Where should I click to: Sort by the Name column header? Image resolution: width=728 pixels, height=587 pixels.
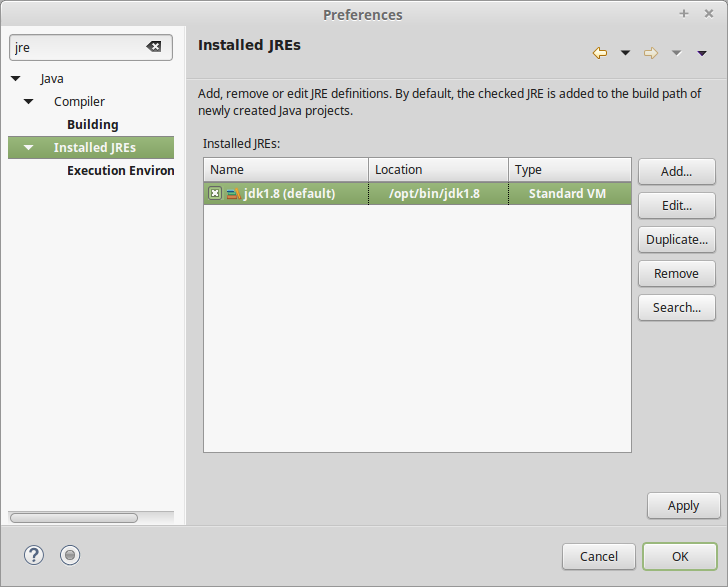click(286, 170)
